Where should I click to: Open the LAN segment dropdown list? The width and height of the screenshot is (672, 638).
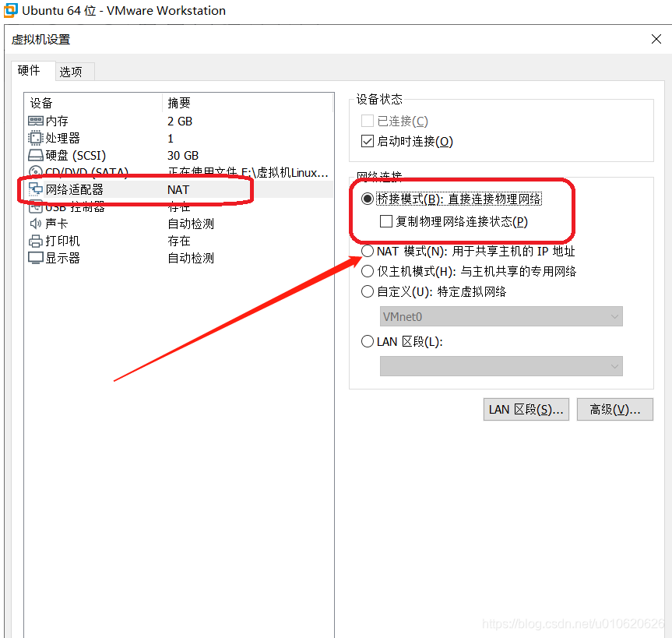coord(501,366)
